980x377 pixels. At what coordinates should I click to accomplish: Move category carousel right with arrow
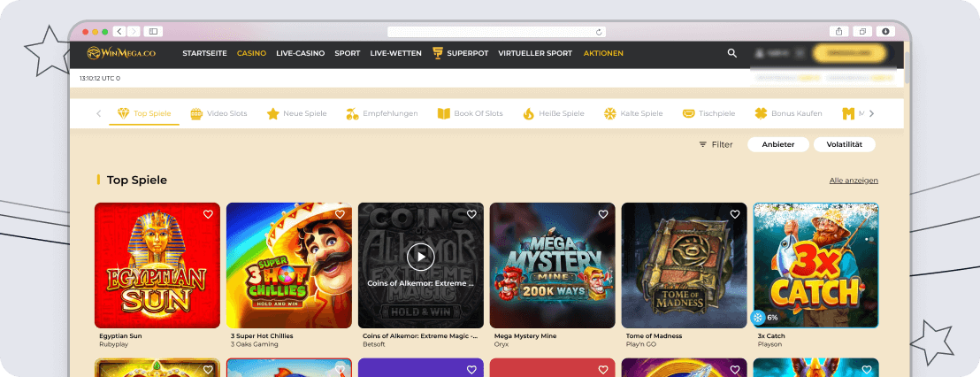[872, 114]
